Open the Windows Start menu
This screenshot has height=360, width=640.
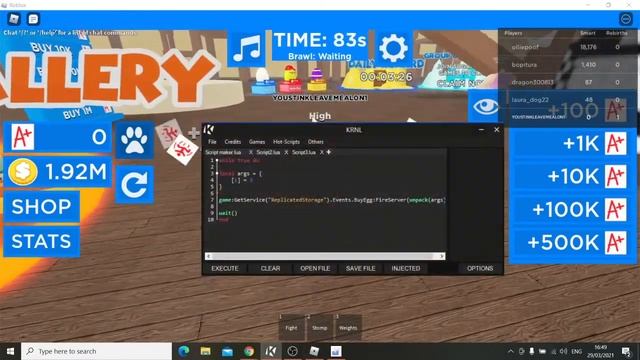click(x=11, y=351)
